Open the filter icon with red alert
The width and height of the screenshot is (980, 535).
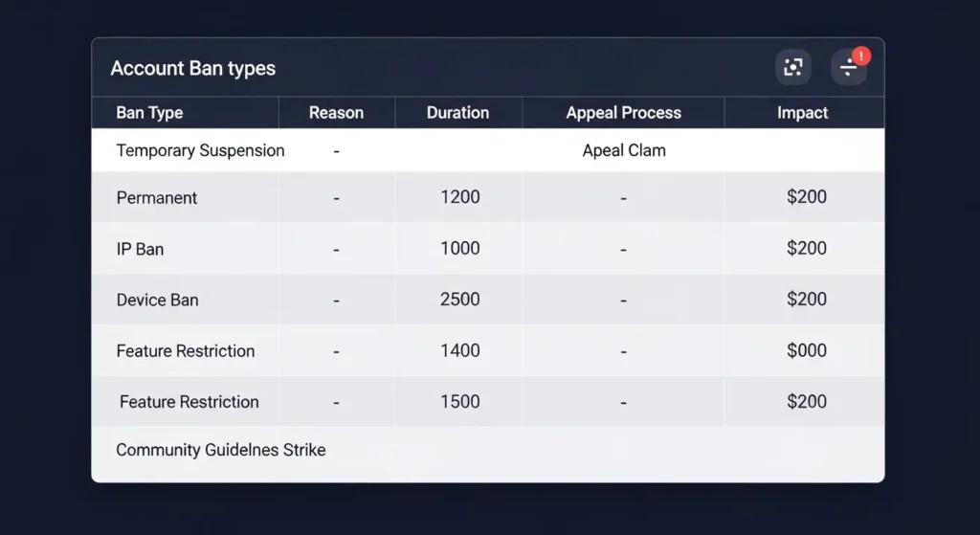[x=848, y=67]
